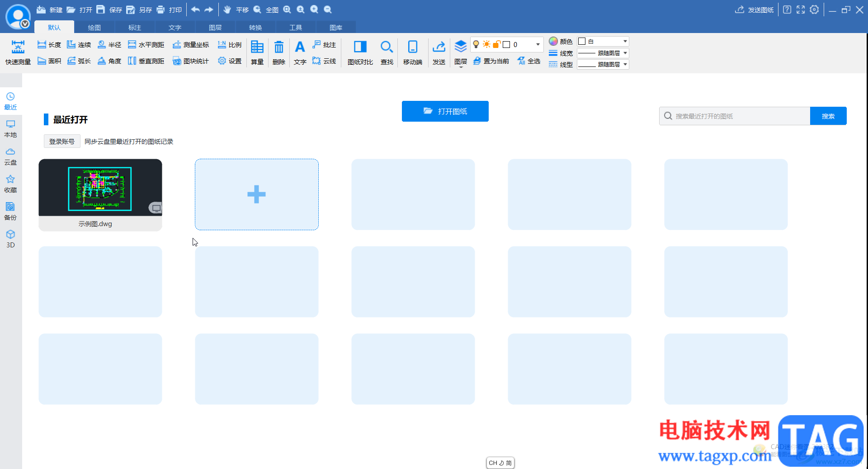Switch to the 图库 ribbon tab
This screenshot has height=469, width=868.
coord(336,28)
